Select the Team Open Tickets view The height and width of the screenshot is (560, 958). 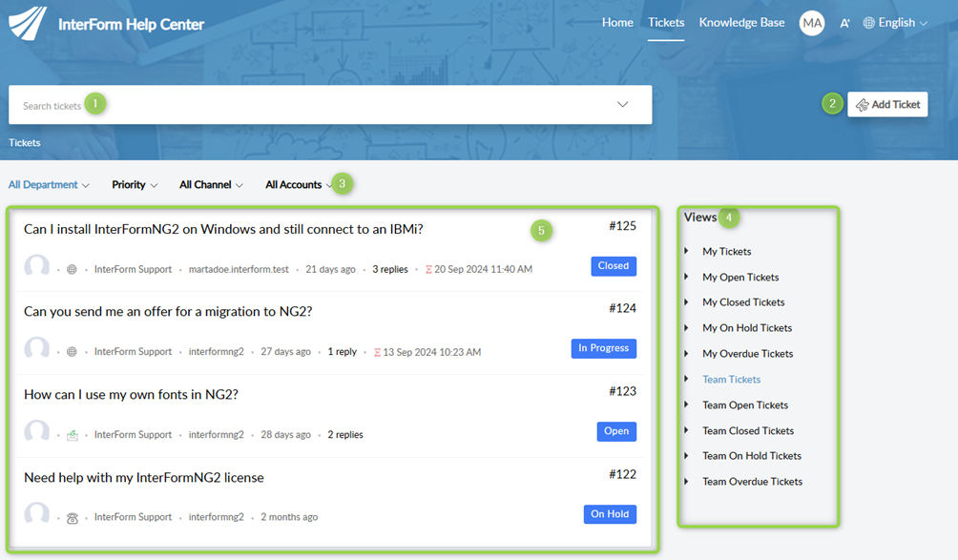tap(745, 404)
